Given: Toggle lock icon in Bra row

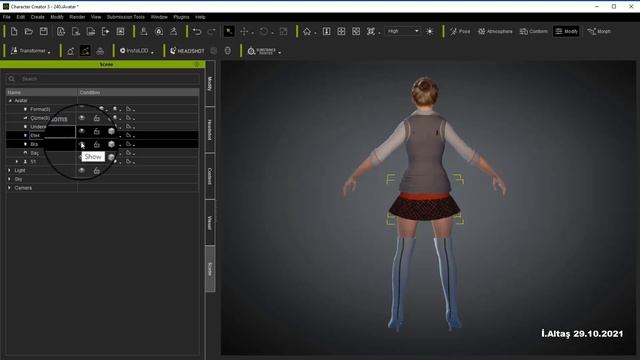Looking at the screenshot, I should coord(96,144).
